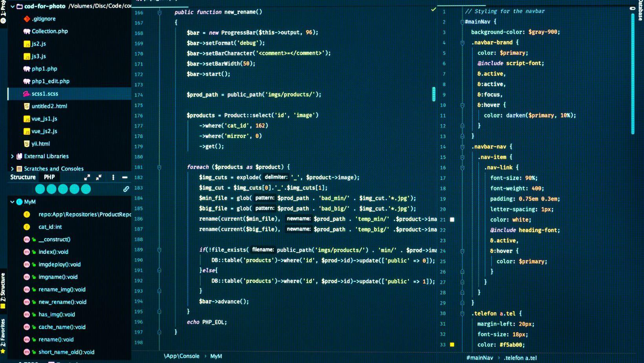Click Expand All arrows in Structure panel
This screenshot has width=644, height=363.
pos(87,178)
